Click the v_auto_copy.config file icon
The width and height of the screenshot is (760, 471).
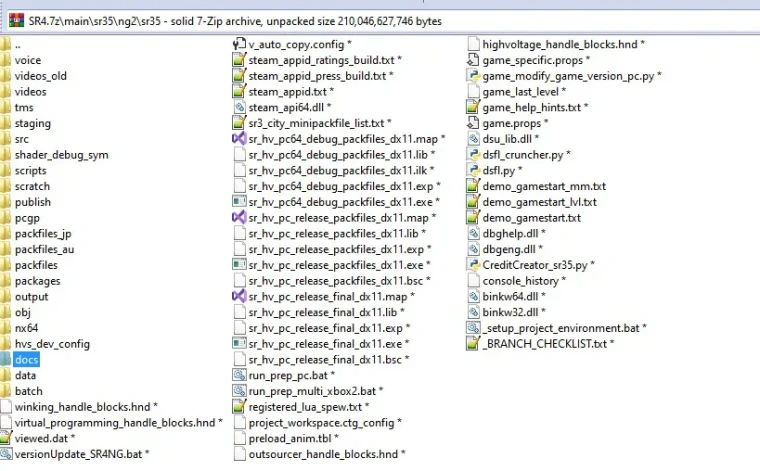239,44
